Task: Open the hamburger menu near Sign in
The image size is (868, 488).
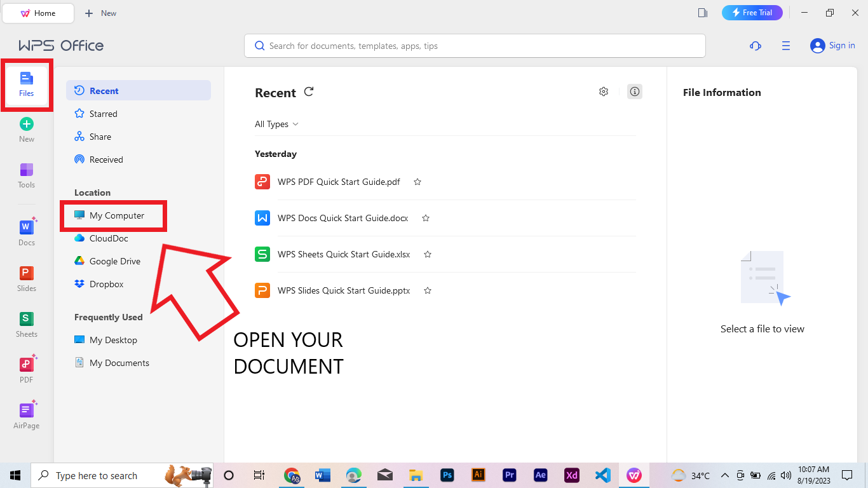Action: pos(786,46)
